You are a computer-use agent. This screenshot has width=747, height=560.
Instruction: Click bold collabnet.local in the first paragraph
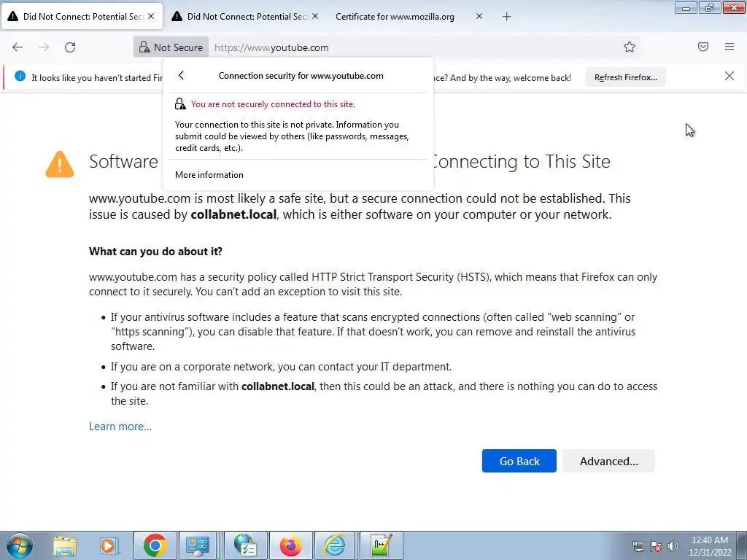pos(233,215)
